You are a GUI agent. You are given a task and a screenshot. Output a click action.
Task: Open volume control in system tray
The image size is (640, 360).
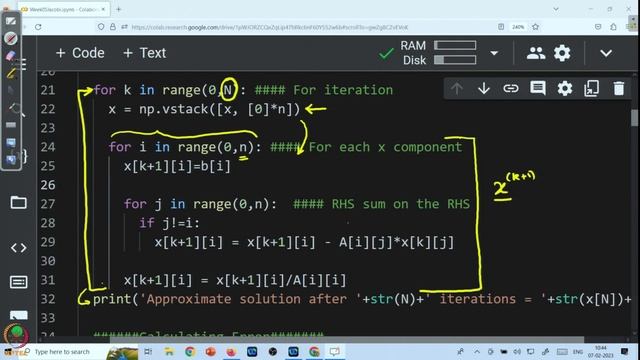[517, 352]
